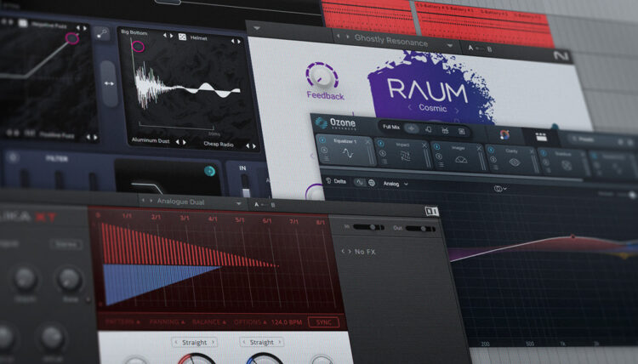Solo the Imager module
The image size is (638, 364).
coord(438,156)
